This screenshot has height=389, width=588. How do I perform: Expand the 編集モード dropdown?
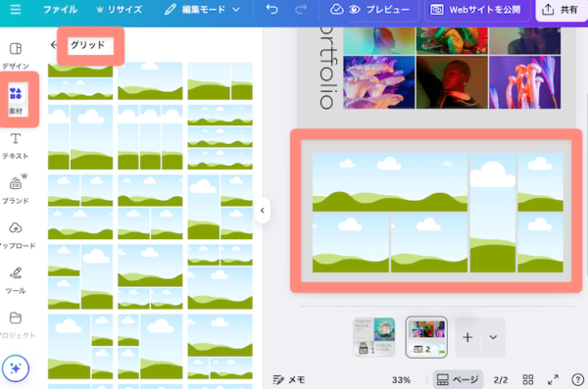(202, 10)
